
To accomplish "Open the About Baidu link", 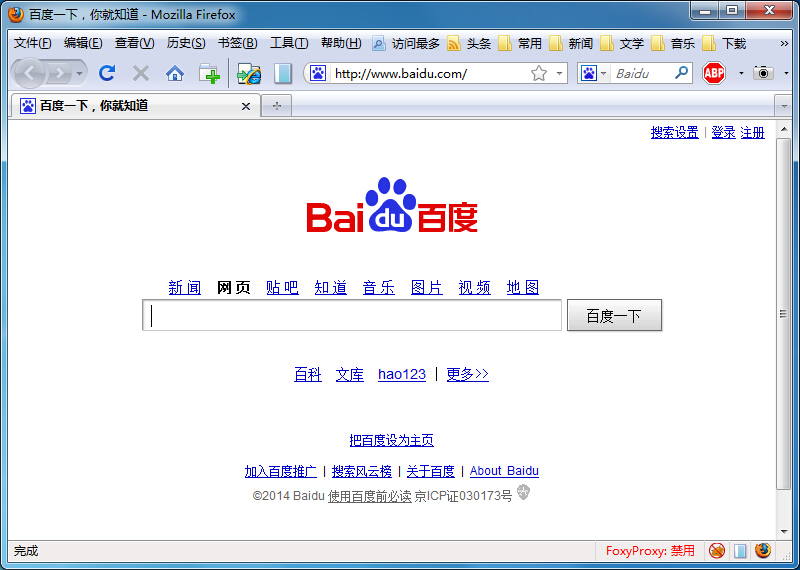I will coord(504,470).
